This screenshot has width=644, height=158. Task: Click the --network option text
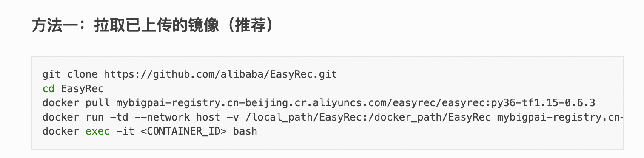[x=161, y=117]
